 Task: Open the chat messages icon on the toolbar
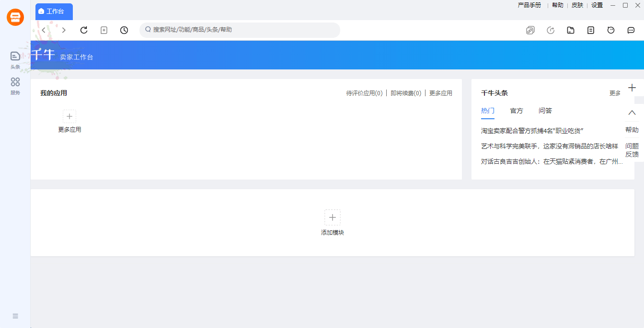[631, 30]
